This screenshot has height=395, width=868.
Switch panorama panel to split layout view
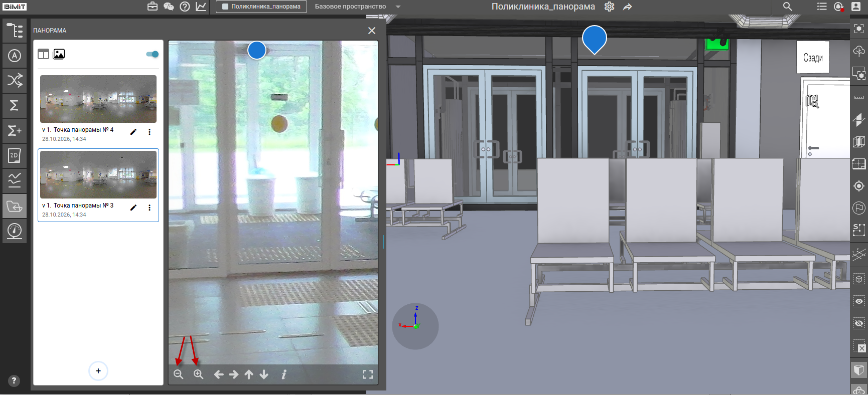44,54
